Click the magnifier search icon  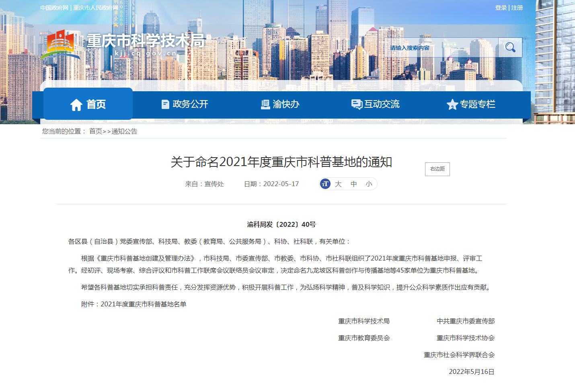pos(510,47)
